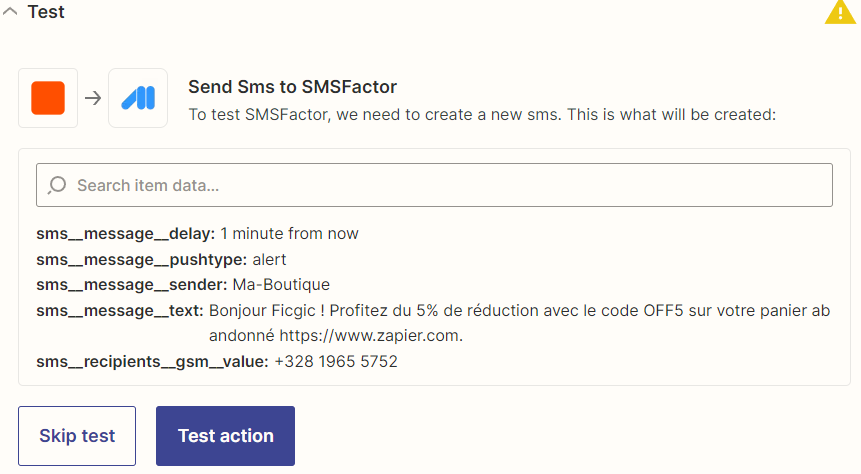Click the search magnifier icon
861x474 pixels.
[57, 185]
